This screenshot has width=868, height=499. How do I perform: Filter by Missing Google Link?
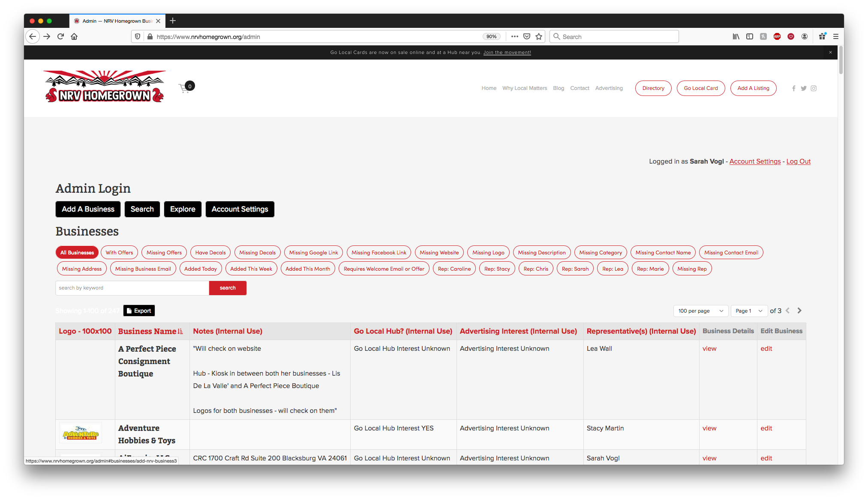pos(313,253)
